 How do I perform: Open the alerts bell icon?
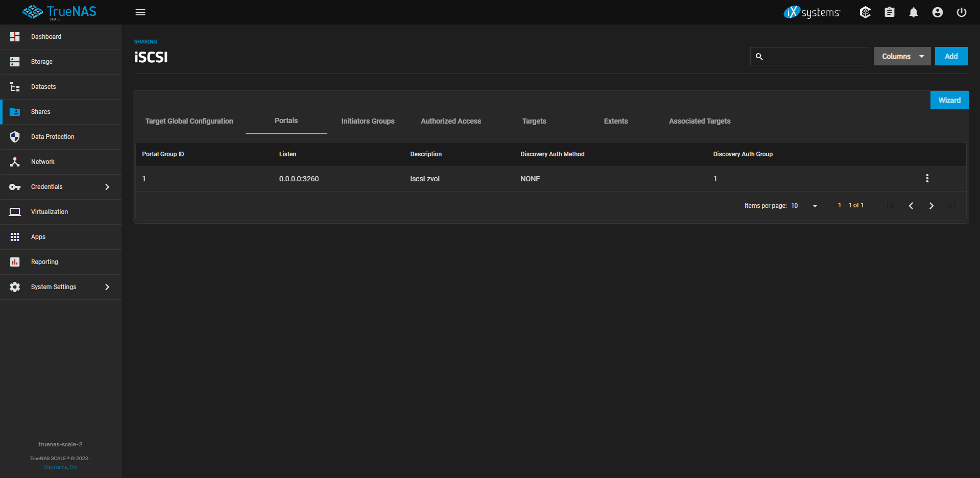pos(913,12)
